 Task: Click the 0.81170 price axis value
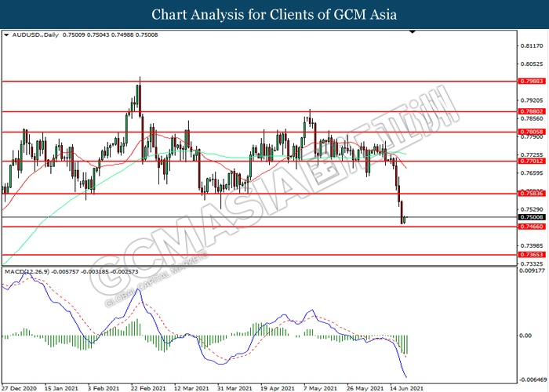[x=532, y=45]
